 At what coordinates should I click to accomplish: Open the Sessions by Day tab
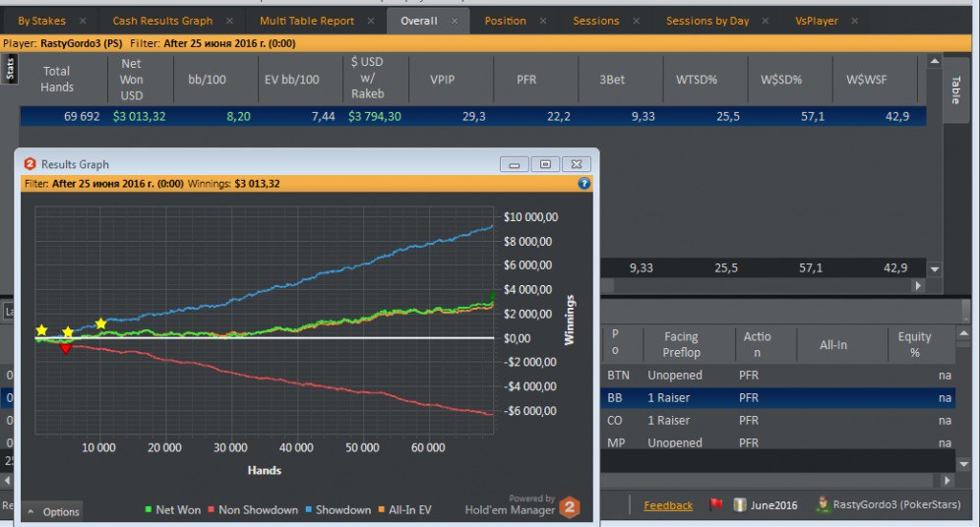(706, 21)
